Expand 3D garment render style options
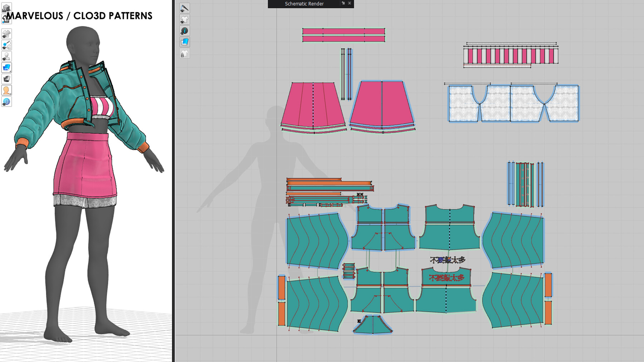Screen dimensions: 644x362 click(x=6, y=68)
